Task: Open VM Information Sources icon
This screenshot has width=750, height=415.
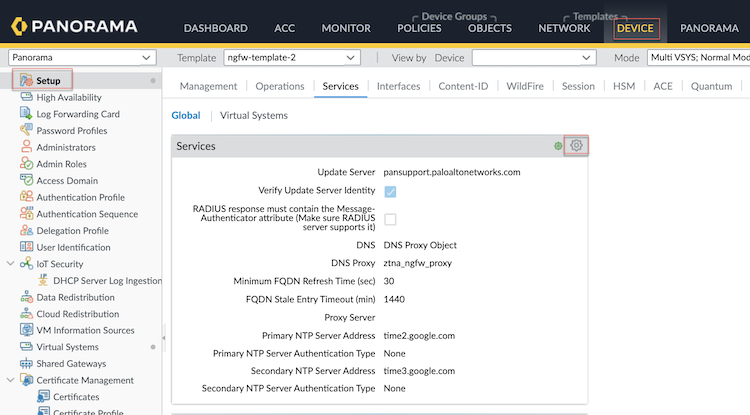Action: pyautogui.click(x=26, y=331)
